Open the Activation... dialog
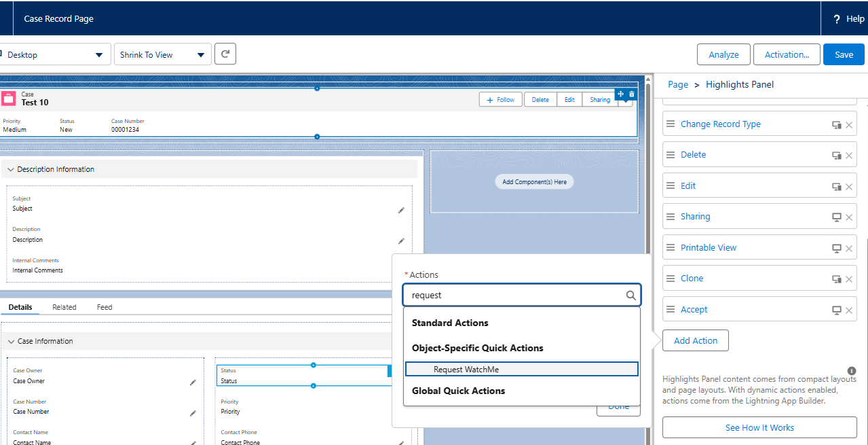The image size is (868, 445). (787, 54)
